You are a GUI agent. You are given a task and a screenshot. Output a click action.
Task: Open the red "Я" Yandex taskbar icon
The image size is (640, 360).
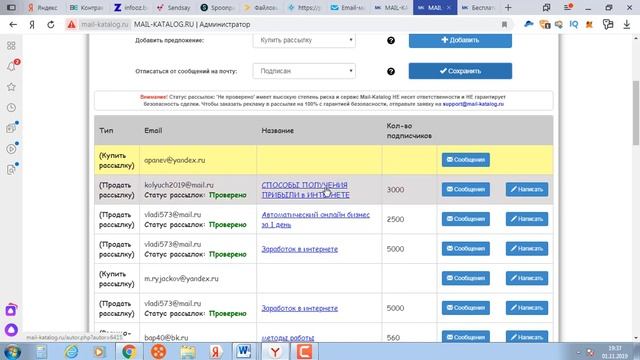(216, 351)
